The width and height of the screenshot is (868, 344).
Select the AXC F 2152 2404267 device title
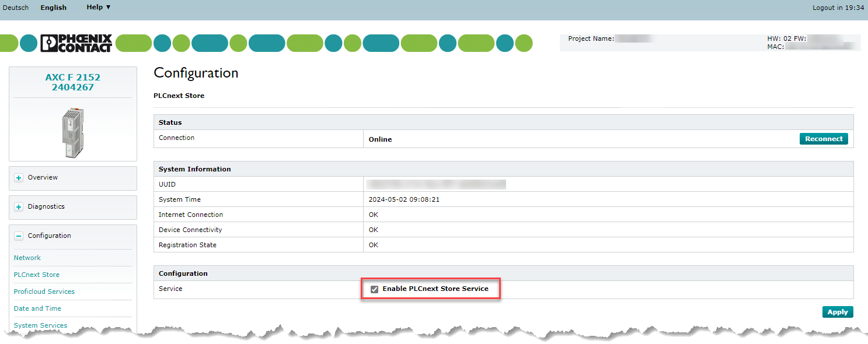point(73,82)
